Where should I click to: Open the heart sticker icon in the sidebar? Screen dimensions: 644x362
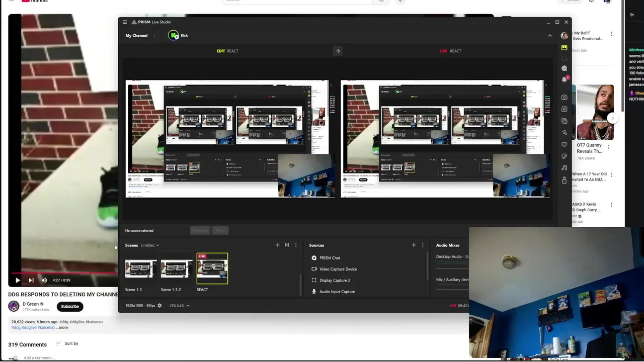(x=564, y=144)
